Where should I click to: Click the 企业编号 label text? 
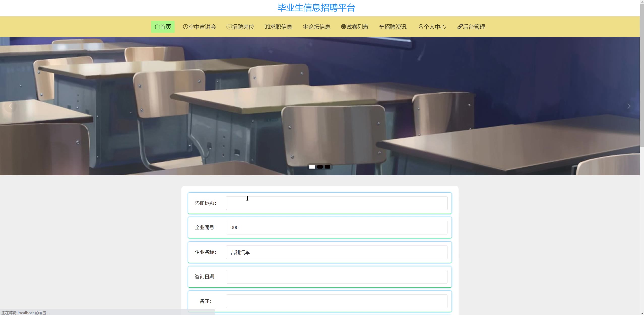(x=205, y=227)
